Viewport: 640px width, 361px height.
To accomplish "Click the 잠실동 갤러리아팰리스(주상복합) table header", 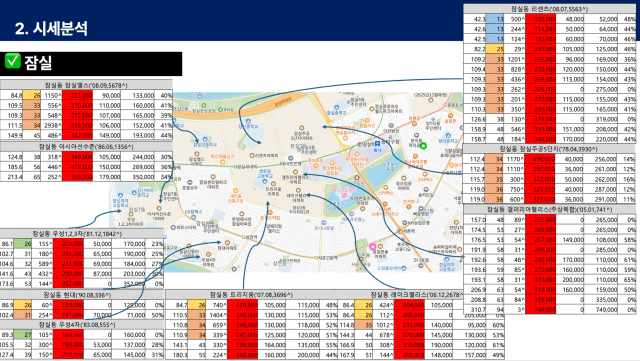I will [x=549, y=209].
